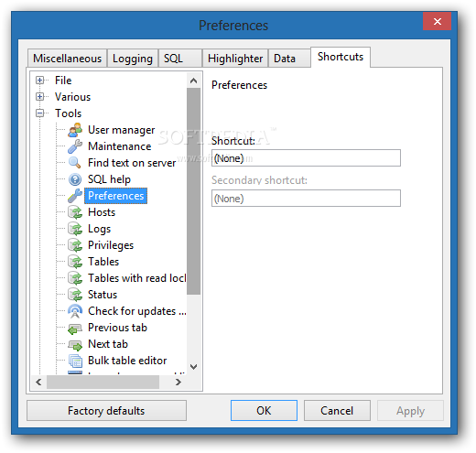The width and height of the screenshot is (476, 453).
Task: Click the Status refresh icon
Action: pyautogui.click(x=75, y=295)
